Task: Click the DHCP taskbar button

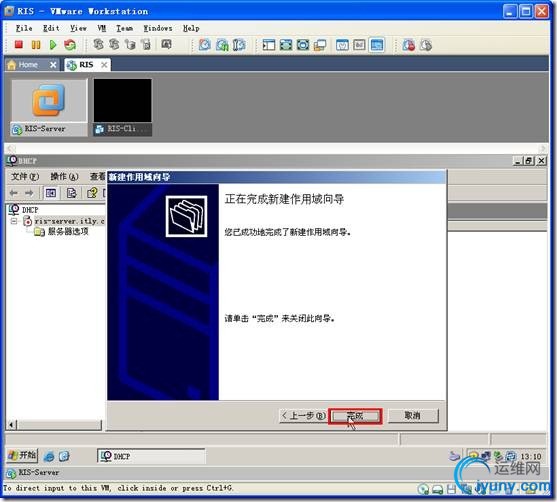Action: pos(151,456)
